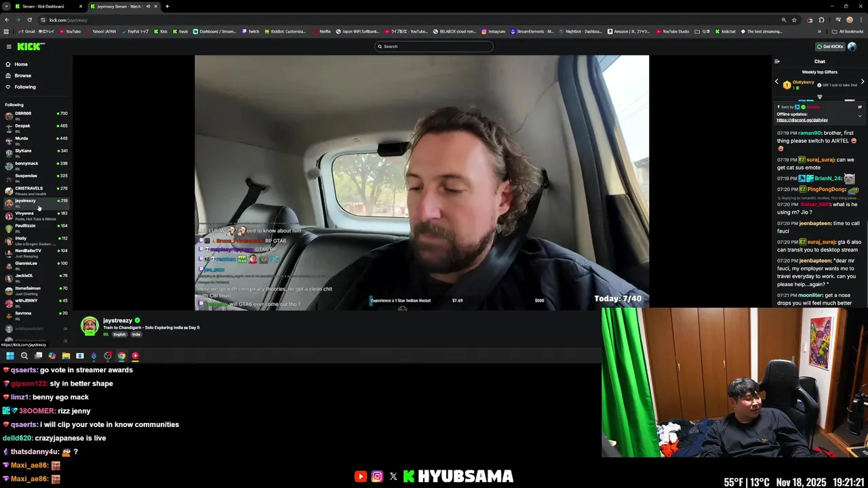868x488 pixels.
Task: Open Chrome extensions puzzle icon
Action: 821,20
